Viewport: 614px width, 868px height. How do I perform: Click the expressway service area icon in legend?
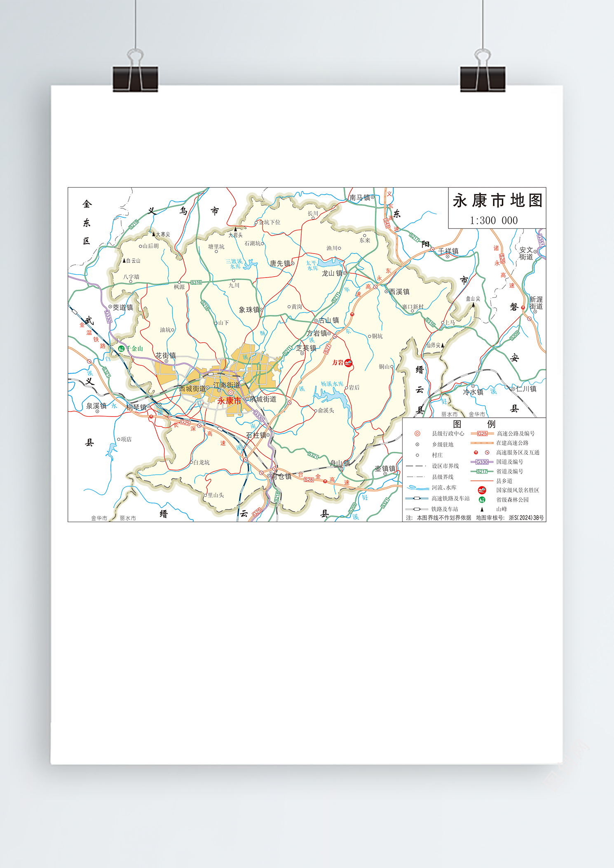tap(476, 452)
